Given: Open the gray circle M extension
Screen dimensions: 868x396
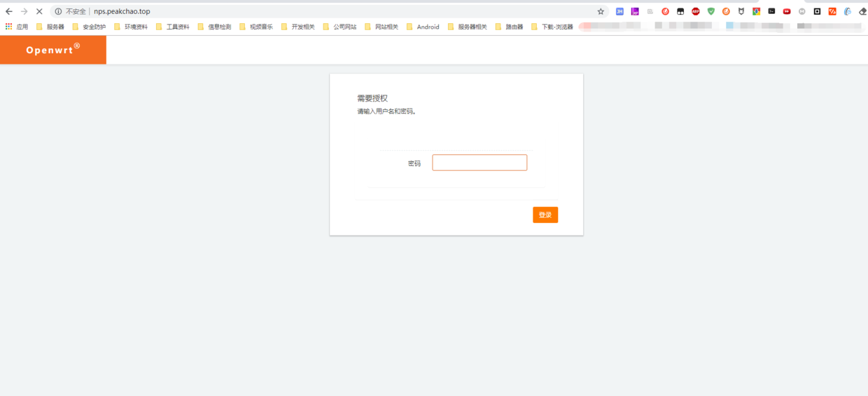Looking at the screenshot, I should click(802, 11).
